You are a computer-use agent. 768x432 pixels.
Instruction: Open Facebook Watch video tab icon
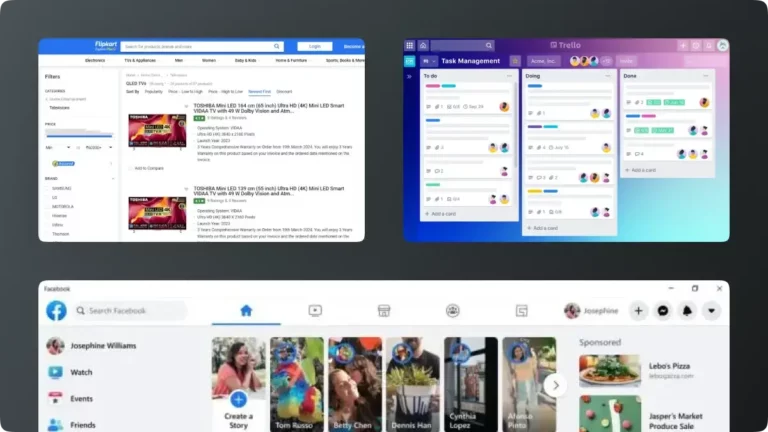315,311
